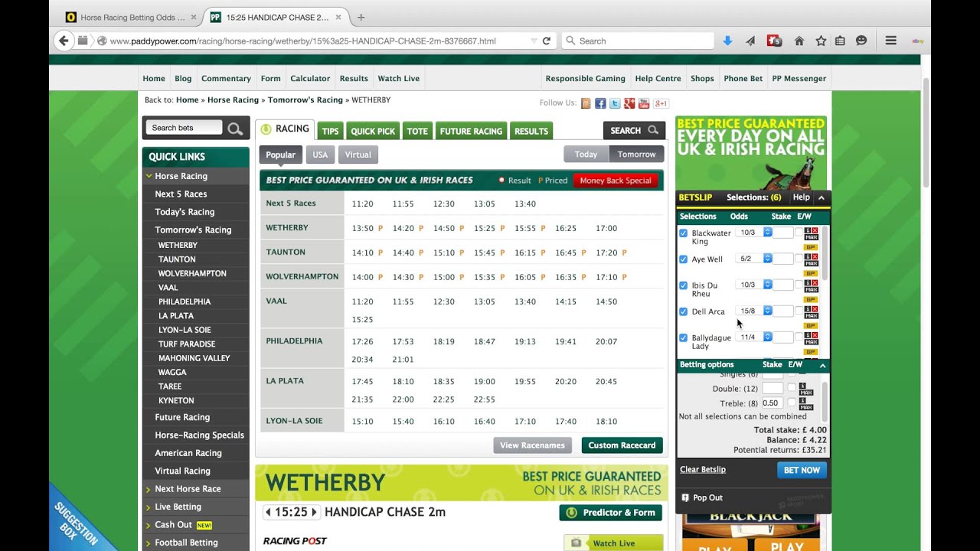This screenshot has width=980, height=551.
Task: Click MAX stake icon for Dell Arca
Action: point(812,316)
